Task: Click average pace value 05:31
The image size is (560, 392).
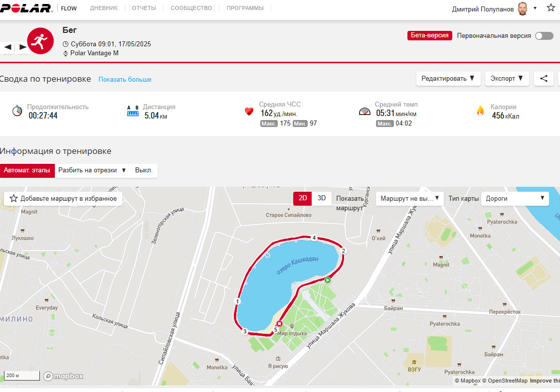Action: click(385, 113)
